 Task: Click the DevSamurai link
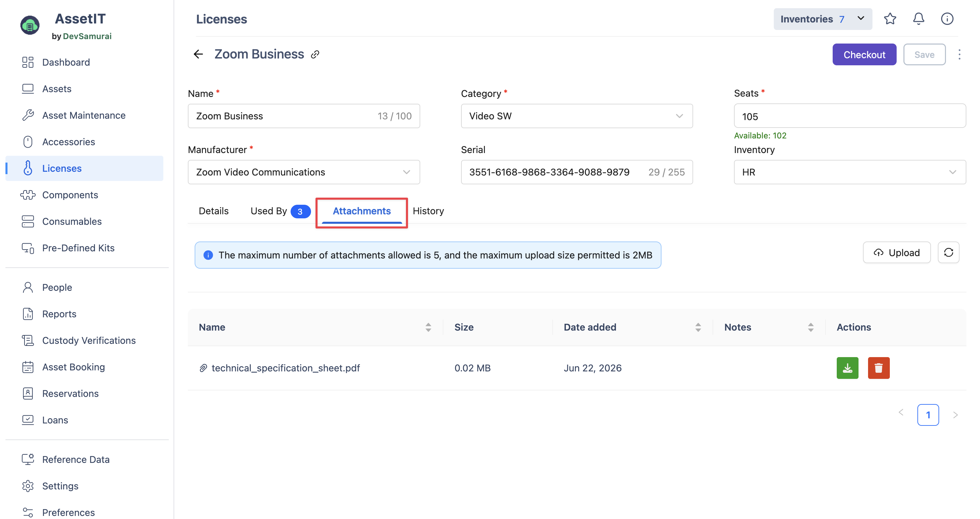point(87,36)
